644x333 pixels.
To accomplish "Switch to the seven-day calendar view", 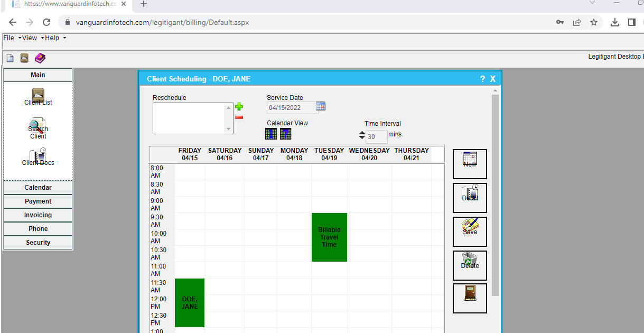I will point(286,134).
